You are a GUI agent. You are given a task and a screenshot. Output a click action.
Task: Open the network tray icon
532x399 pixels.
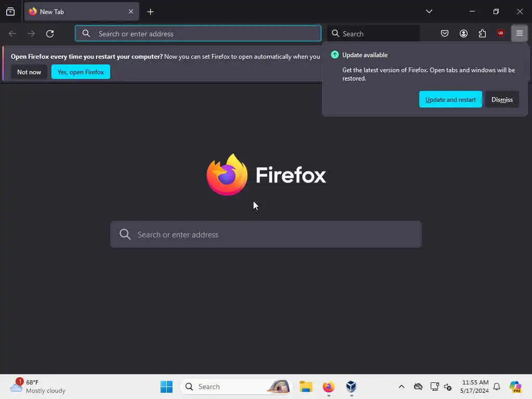click(434, 387)
